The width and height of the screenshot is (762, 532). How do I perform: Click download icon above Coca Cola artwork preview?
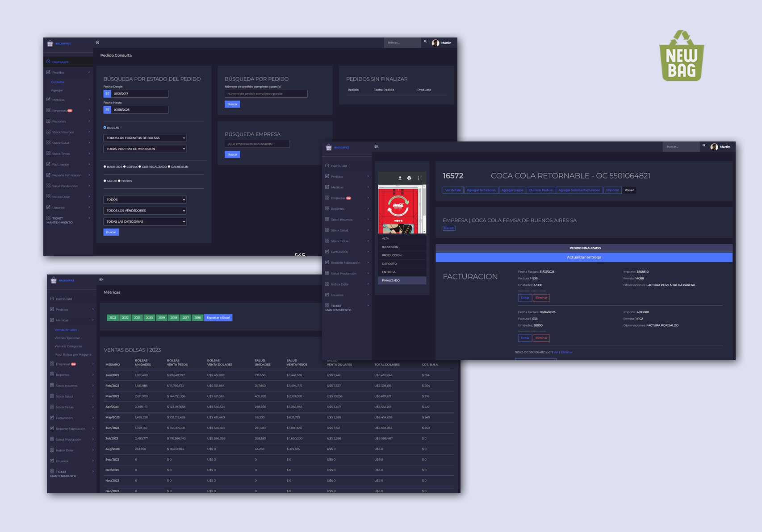click(x=400, y=178)
